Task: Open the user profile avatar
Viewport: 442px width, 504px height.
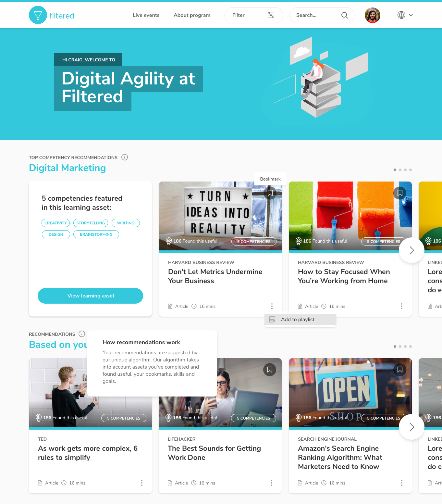Action: click(x=373, y=15)
